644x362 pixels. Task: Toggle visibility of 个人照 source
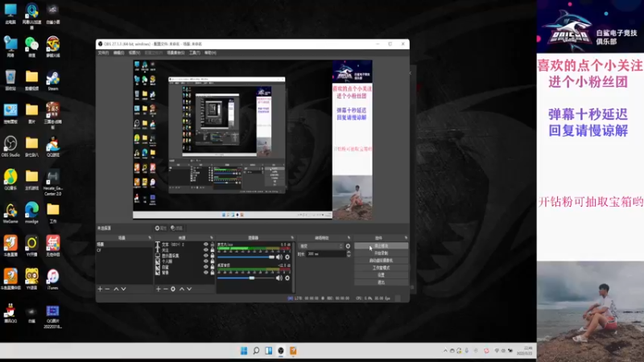[x=206, y=261]
